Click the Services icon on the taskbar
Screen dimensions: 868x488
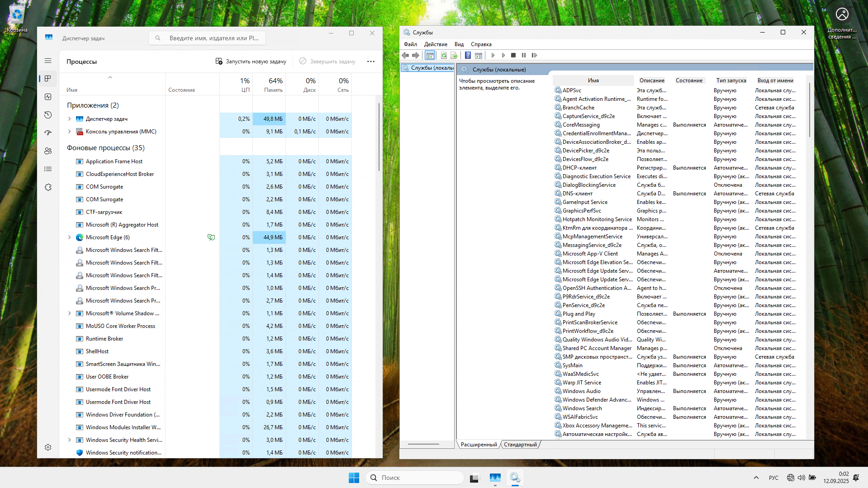click(515, 478)
